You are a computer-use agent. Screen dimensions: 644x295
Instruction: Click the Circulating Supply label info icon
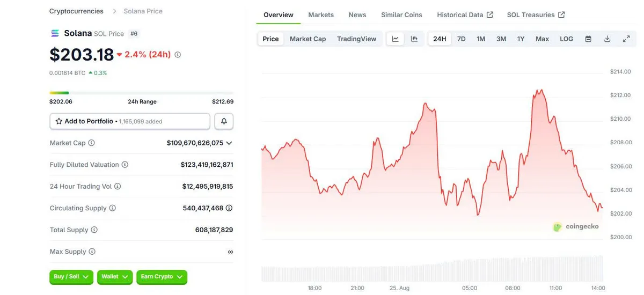[x=112, y=208]
